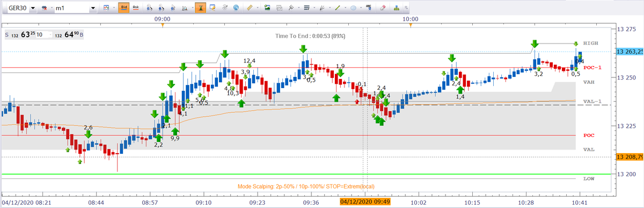
Task: Expand the ellipse shape dropdown arrow
Action: coord(361,8)
